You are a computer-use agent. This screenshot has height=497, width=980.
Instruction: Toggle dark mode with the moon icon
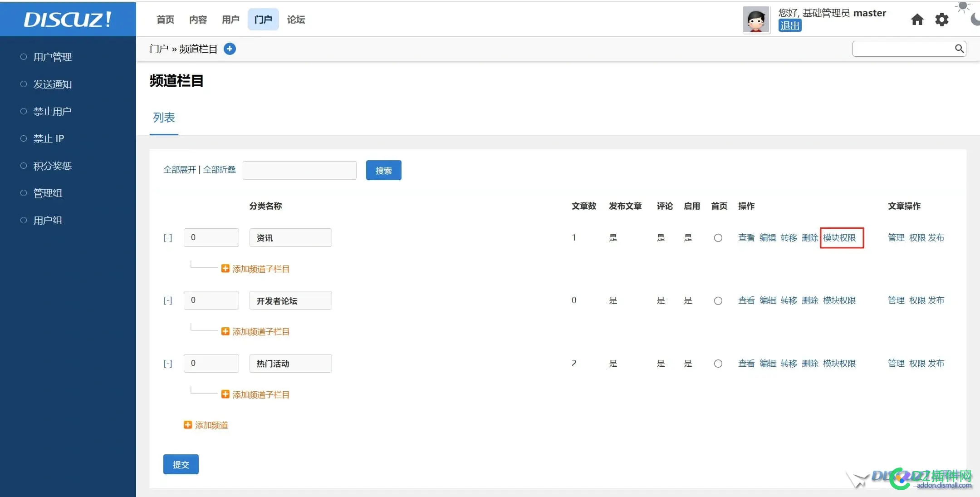pos(974,19)
